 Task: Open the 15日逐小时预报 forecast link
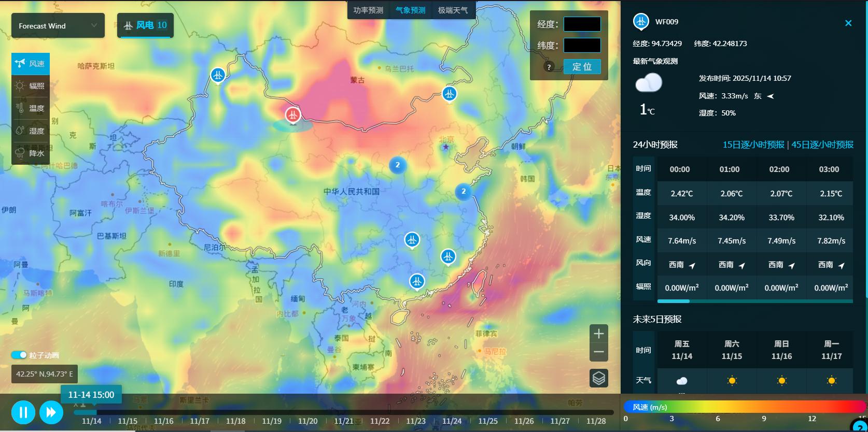(753, 145)
